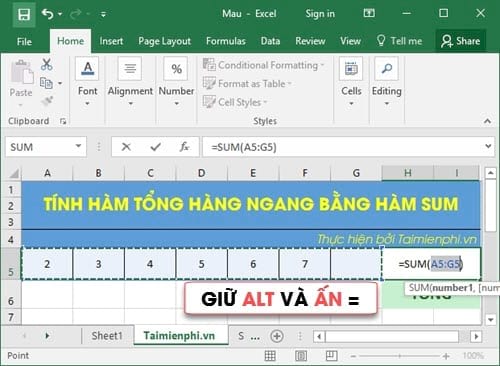Click cell containing value 7
500x366 pixels.
coord(305,264)
